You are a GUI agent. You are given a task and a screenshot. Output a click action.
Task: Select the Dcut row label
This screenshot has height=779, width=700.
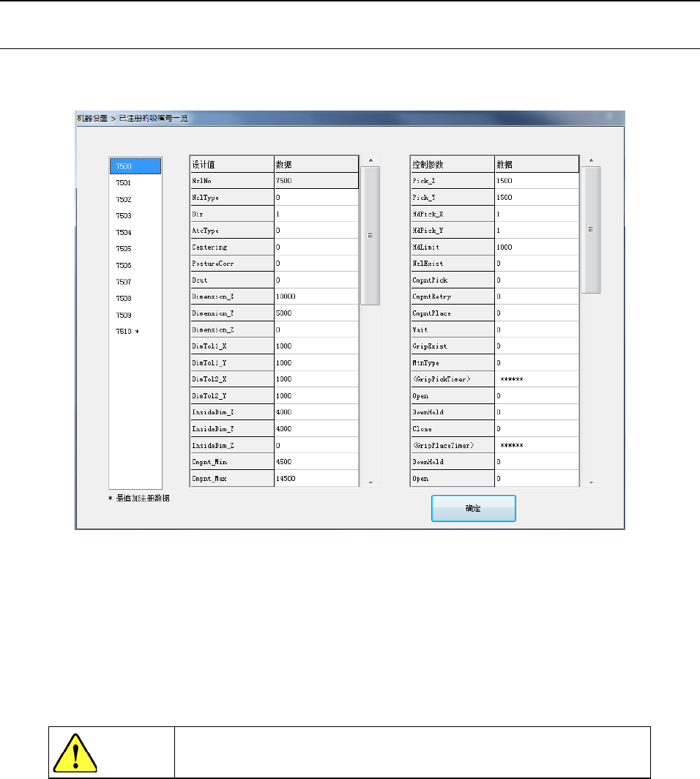(x=232, y=280)
